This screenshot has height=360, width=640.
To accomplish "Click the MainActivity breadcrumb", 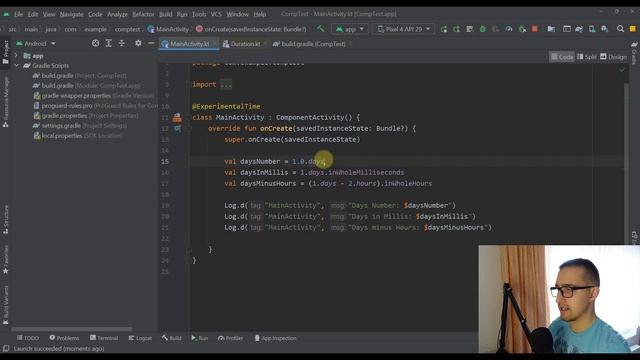I will (168, 29).
